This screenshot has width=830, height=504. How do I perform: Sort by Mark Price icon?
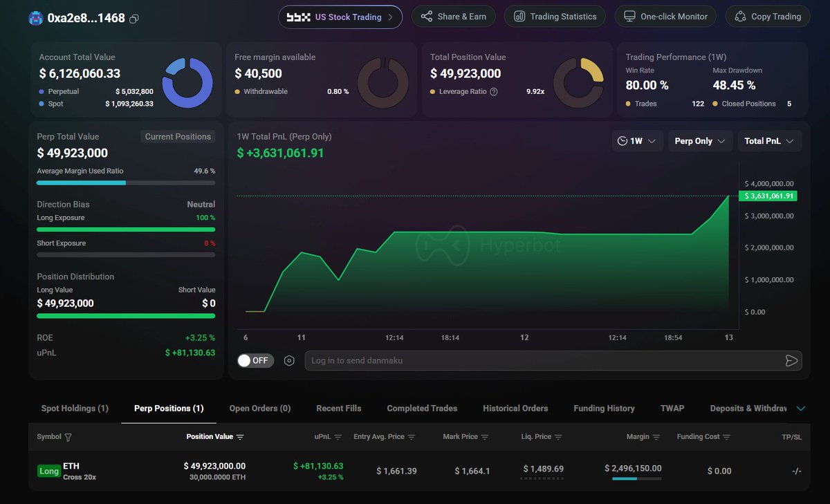[x=485, y=437]
